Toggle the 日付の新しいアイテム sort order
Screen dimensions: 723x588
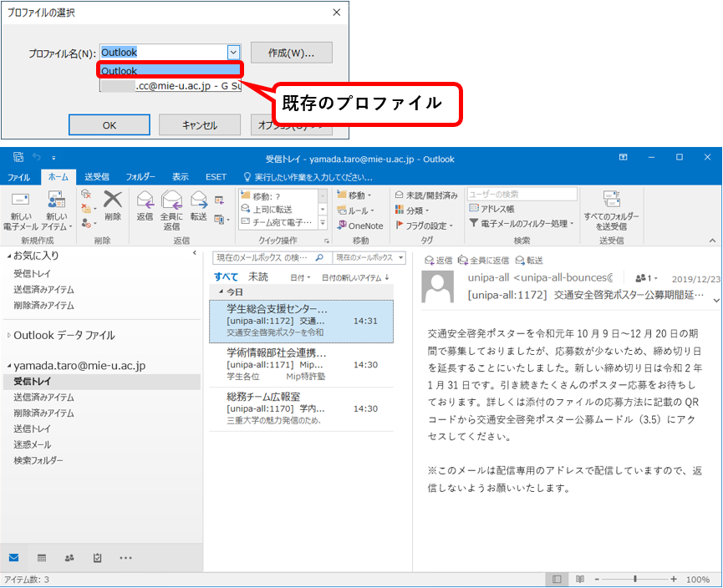(x=355, y=278)
